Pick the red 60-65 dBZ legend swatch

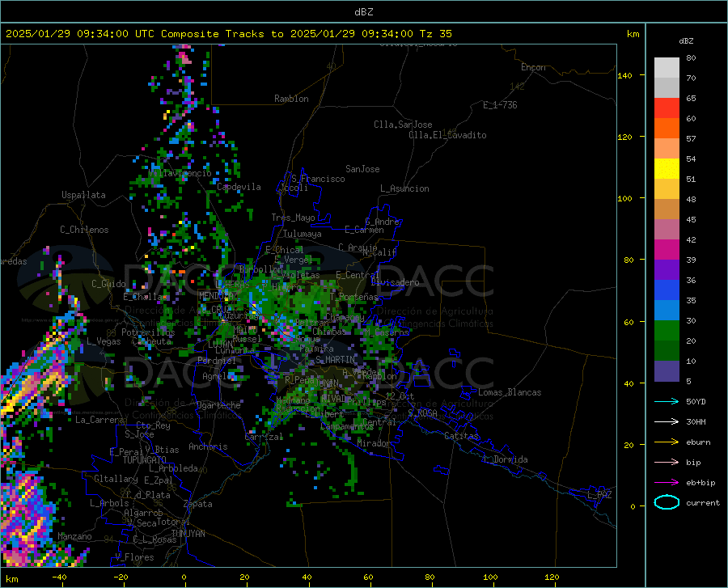click(667, 108)
